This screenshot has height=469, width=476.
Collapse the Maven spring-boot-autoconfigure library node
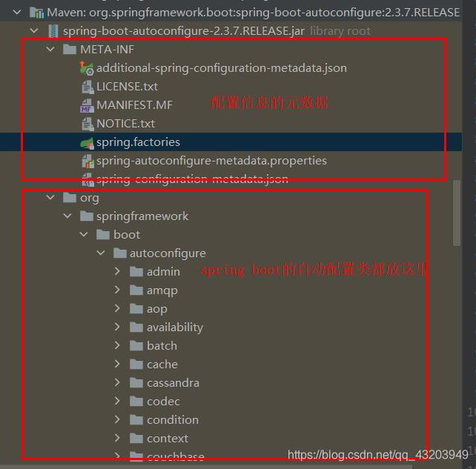click(x=17, y=12)
